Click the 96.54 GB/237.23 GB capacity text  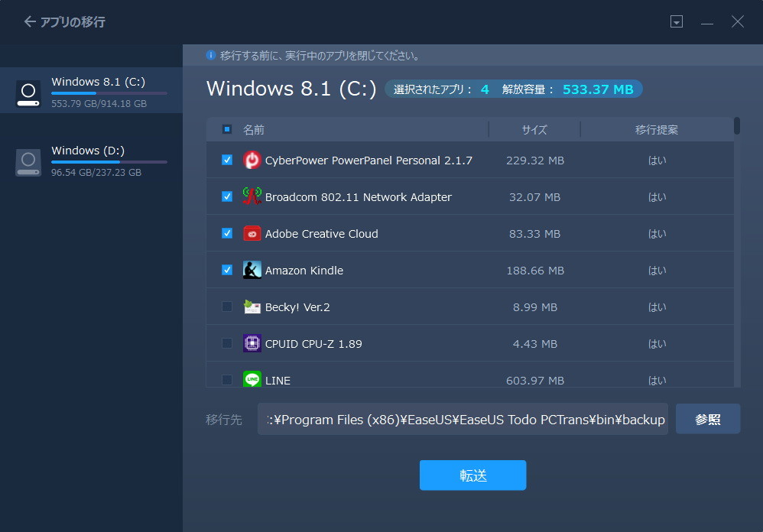pos(96,173)
